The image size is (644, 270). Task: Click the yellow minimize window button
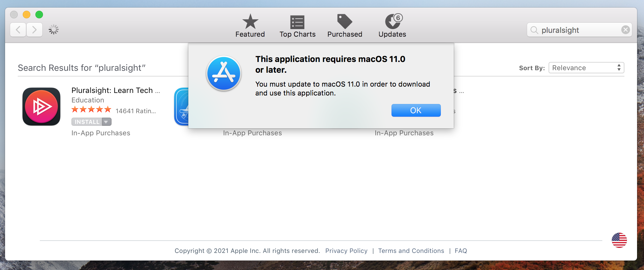pos(27,15)
